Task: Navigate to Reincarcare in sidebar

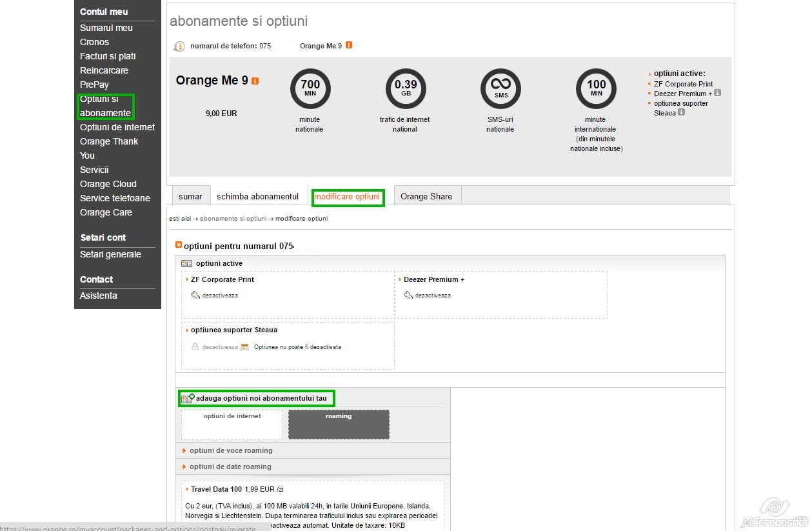Action: (104, 70)
